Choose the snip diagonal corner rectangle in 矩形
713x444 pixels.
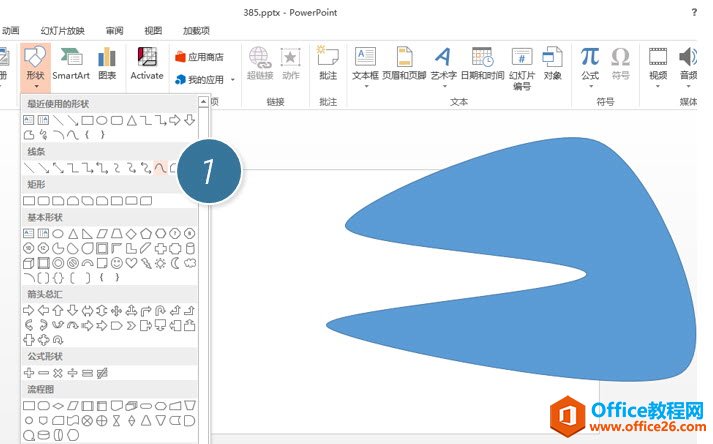coord(87,201)
